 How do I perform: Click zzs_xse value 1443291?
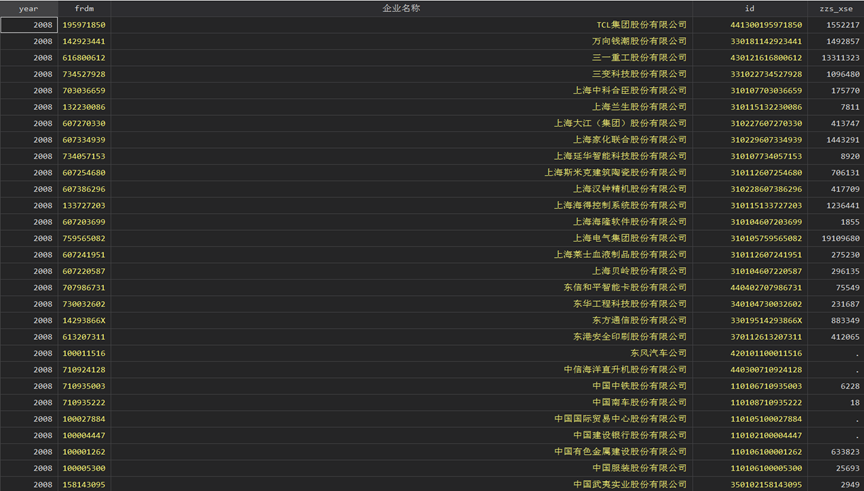pyautogui.click(x=843, y=140)
